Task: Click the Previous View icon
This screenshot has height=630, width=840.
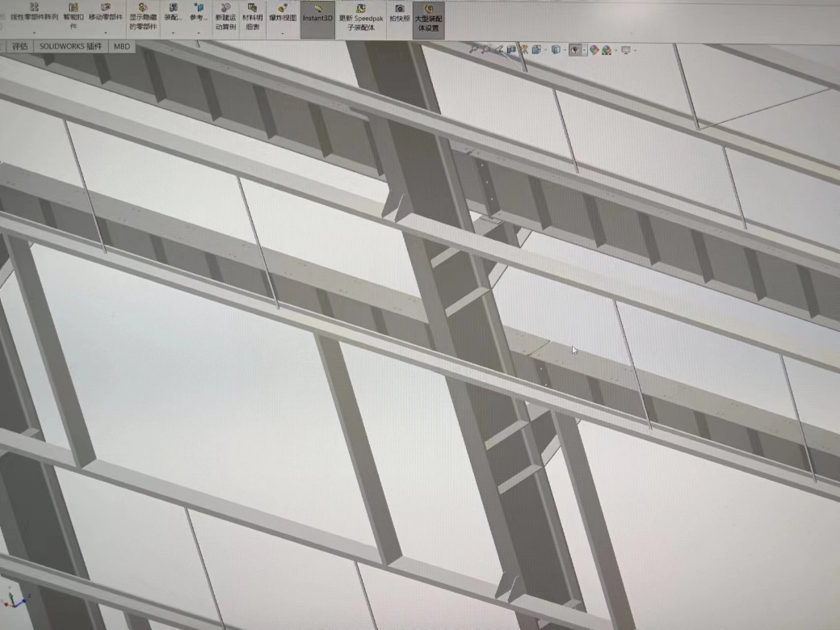Action: pyautogui.click(x=499, y=50)
